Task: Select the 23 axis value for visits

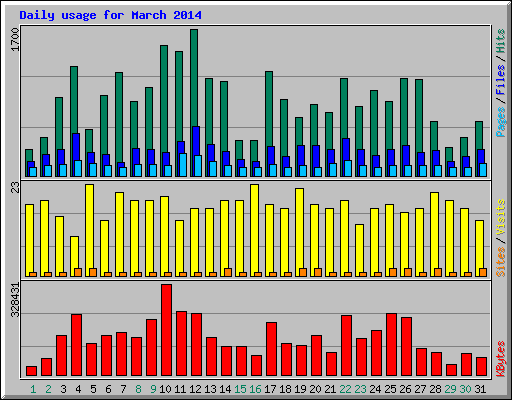Action: click(x=15, y=188)
